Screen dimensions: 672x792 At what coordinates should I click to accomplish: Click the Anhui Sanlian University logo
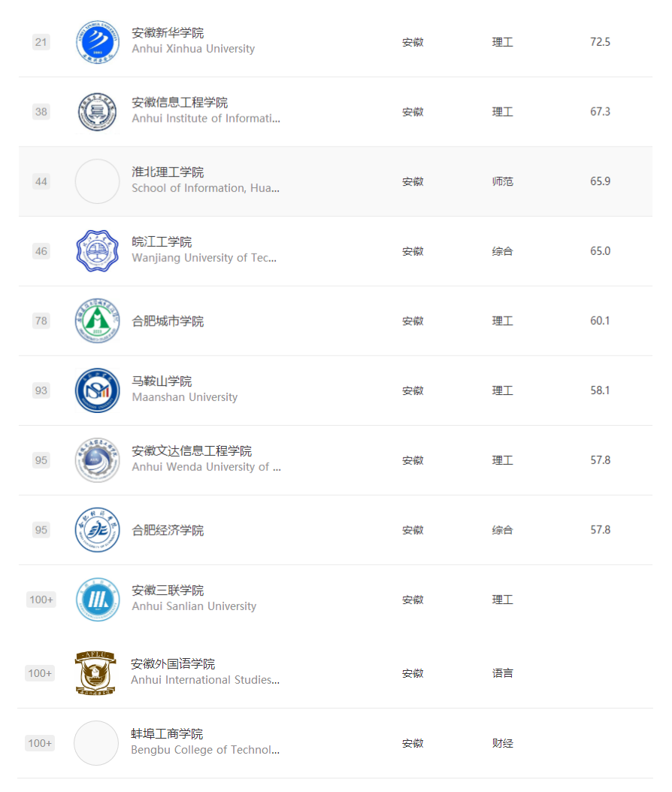(x=98, y=599)
